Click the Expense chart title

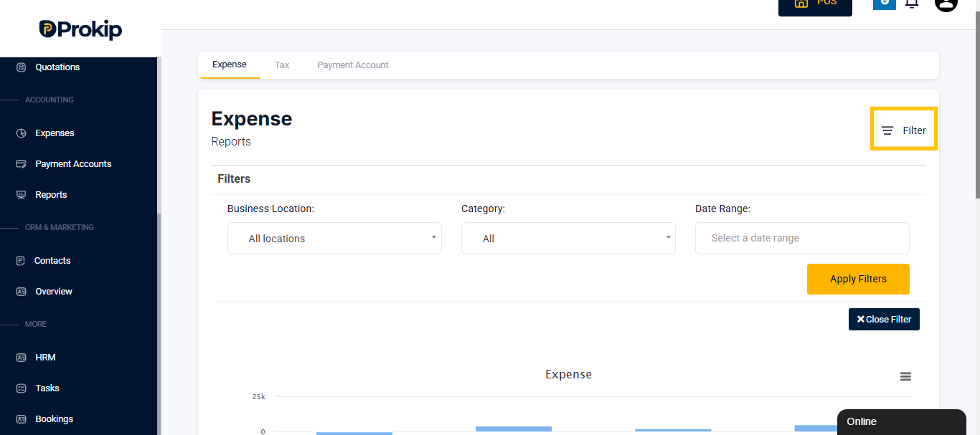point(568,374)
